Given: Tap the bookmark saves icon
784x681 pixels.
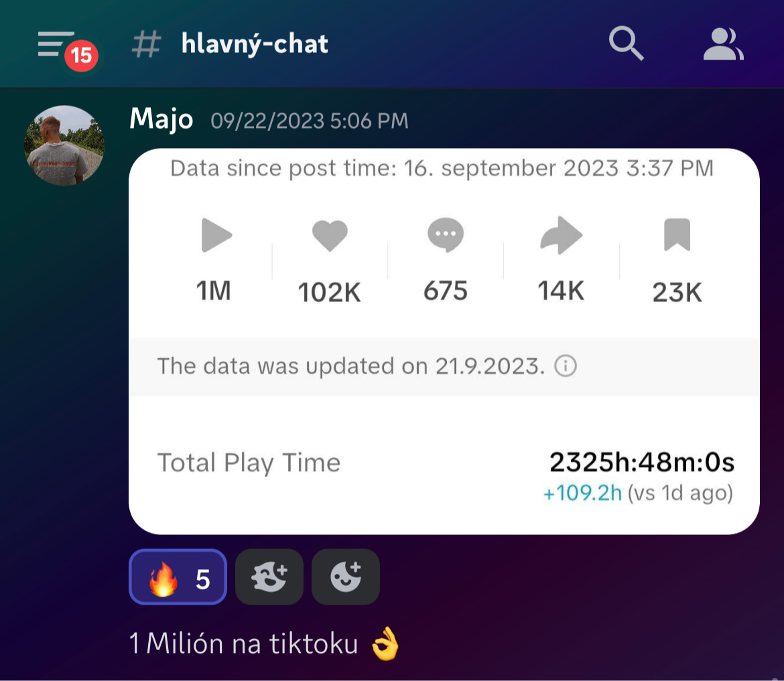Looking at the screenshot, I should [x=677, y=234].
